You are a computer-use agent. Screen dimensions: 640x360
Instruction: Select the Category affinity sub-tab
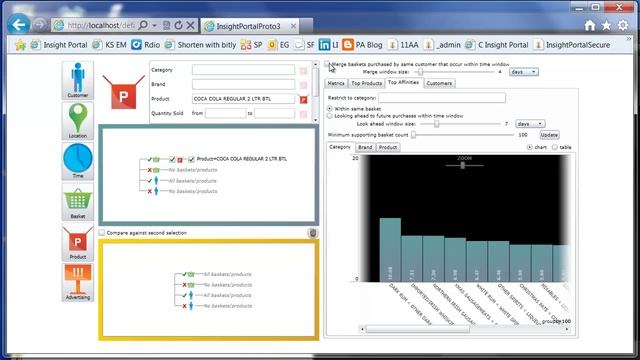[x=340, y=147]
